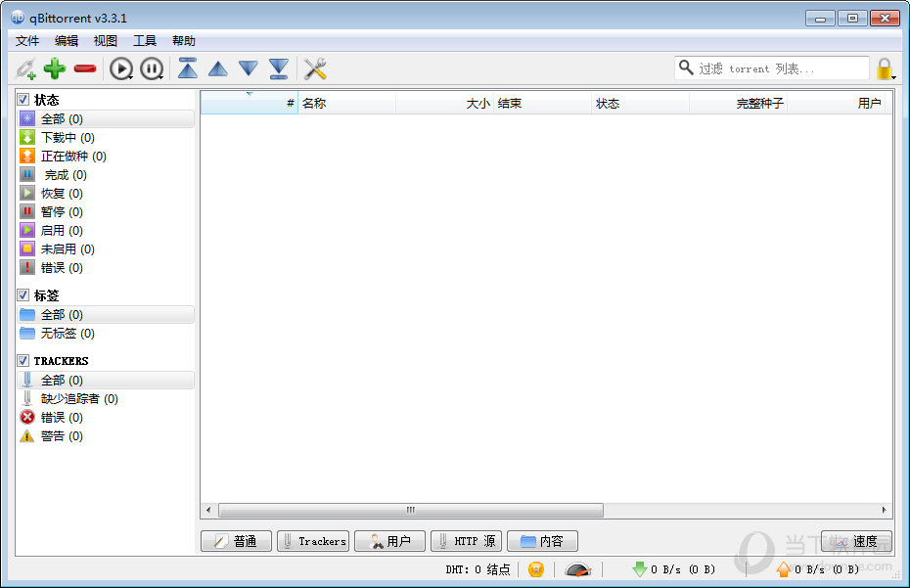910x588 pixels.
Task: Click DHT: 0 结点 status text
Action: pos(478,569)
